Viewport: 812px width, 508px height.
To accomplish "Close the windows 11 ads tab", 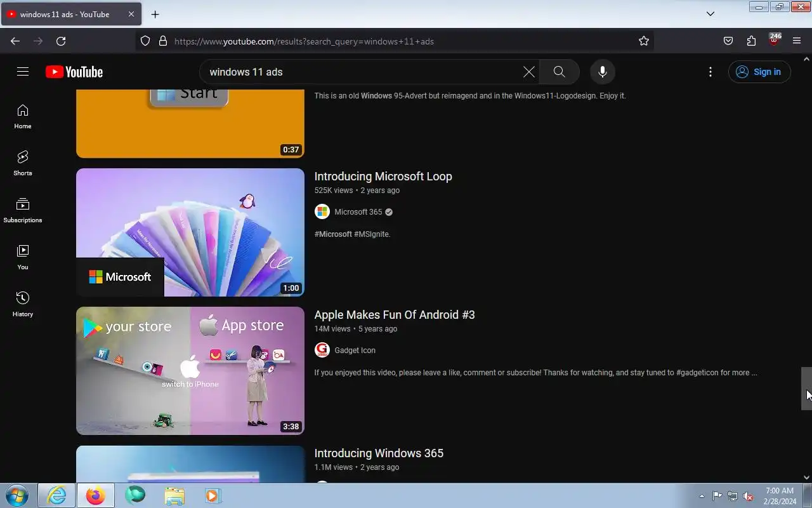I will point(131,14).
